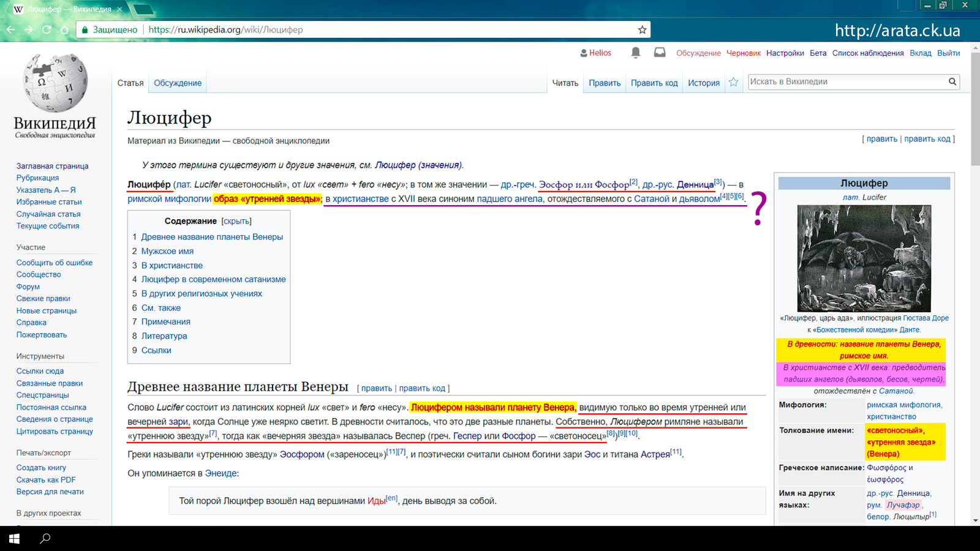Open Денница link in intro
The image size is (980, 551).
[695, 184]
